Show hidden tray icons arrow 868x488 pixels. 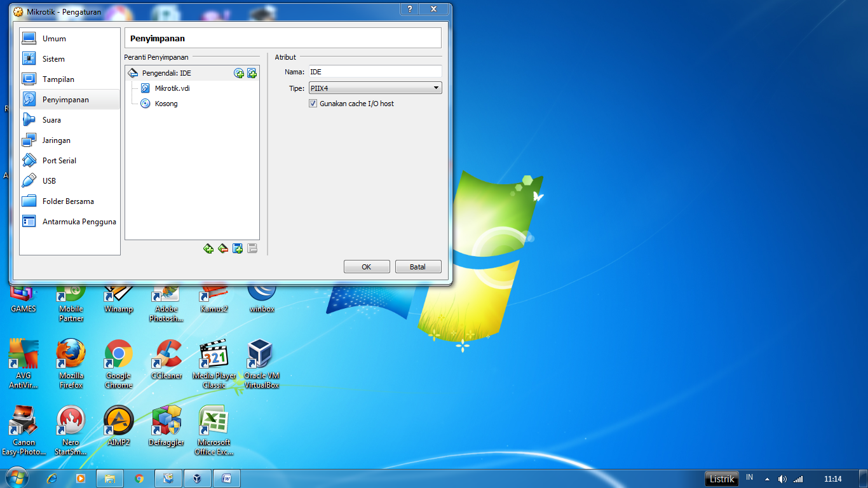click(x=767, y=479)
